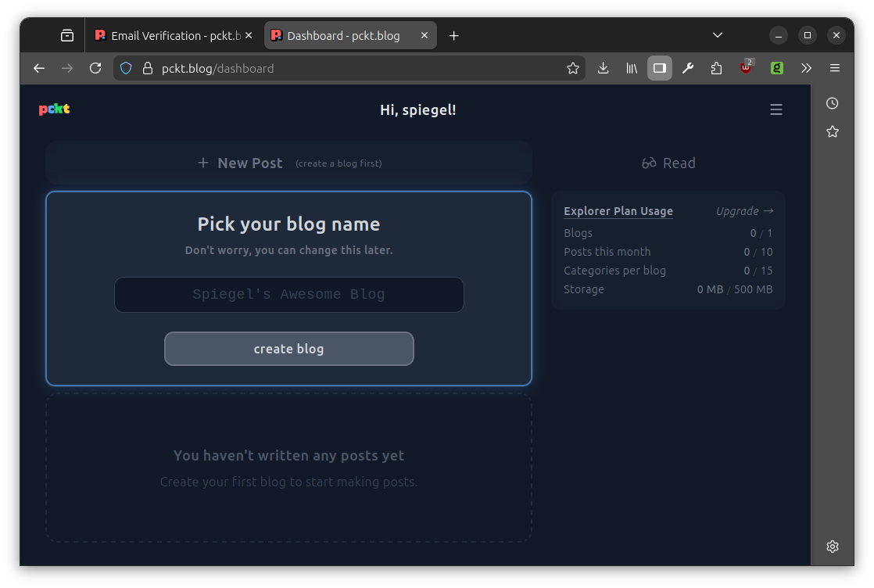The width and height of the screenshot is (874, 588).
Task: Open the Extensions puzzle-piece icon
Action: click(716, 68)
